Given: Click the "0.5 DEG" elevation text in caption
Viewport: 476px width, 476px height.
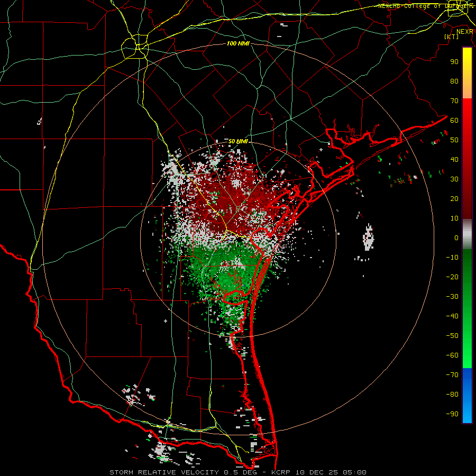Looking at the screenshot, I should [241, 472].
